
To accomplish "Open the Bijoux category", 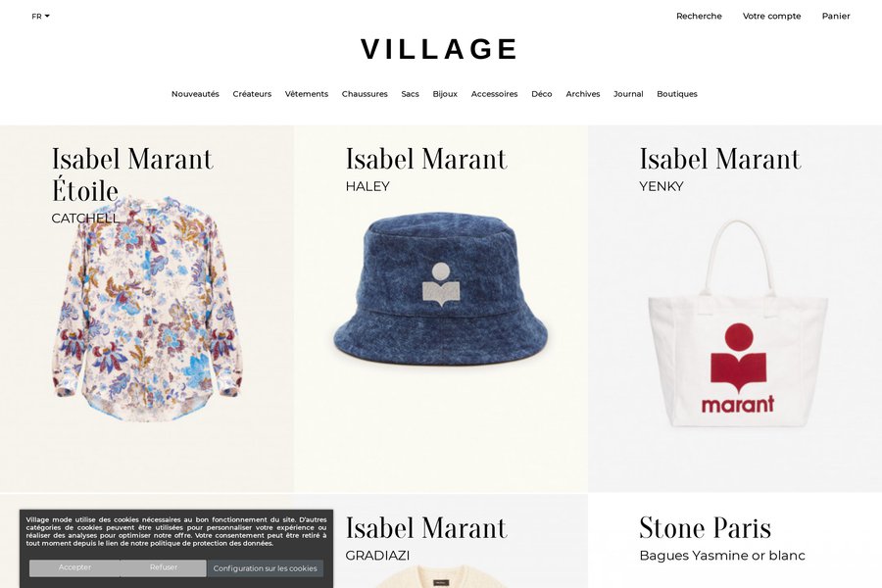I will [x=445, y=94].
